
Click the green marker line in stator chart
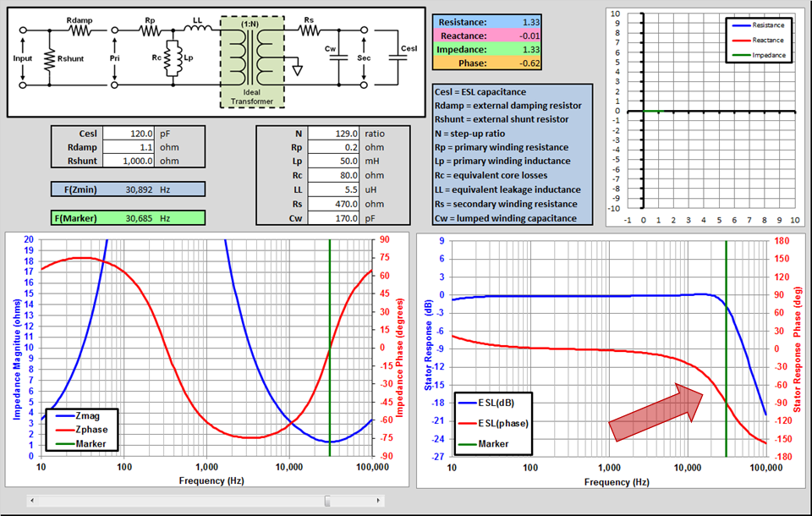(726, 349)
